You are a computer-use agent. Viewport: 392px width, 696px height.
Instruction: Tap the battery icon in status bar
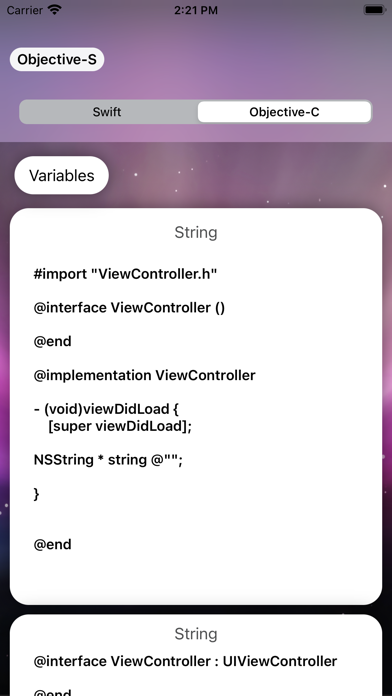click(x=375, y=10)
